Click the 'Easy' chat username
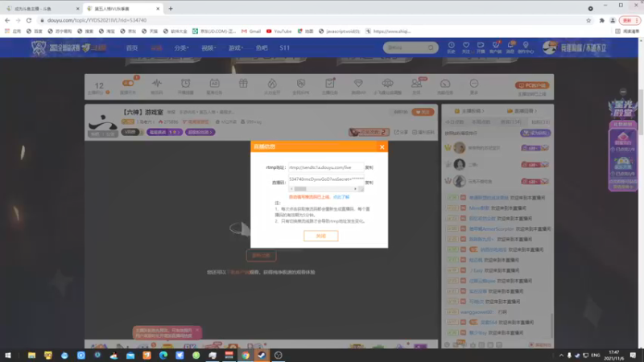Screen dimensions: 644x362 [x=477, y=270]
